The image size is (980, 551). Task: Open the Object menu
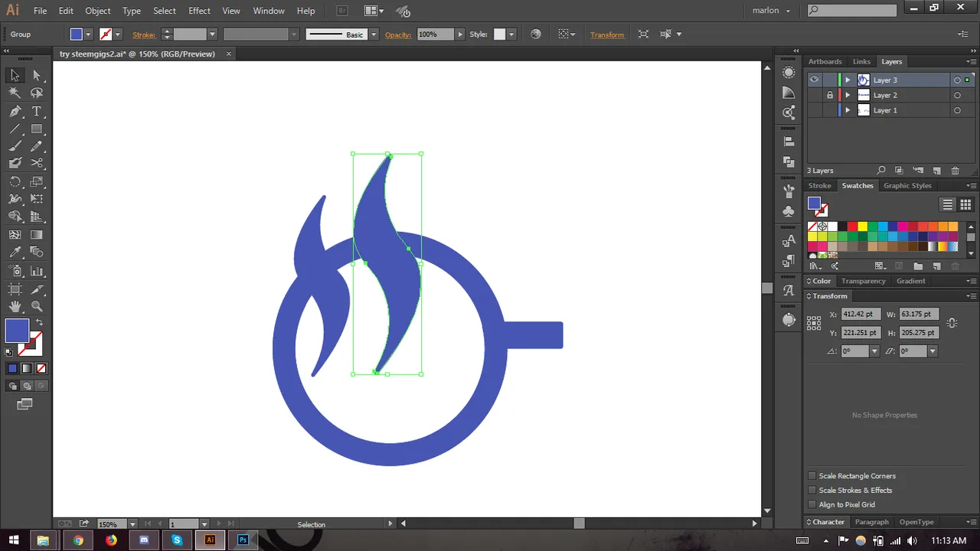click(98, 11)
